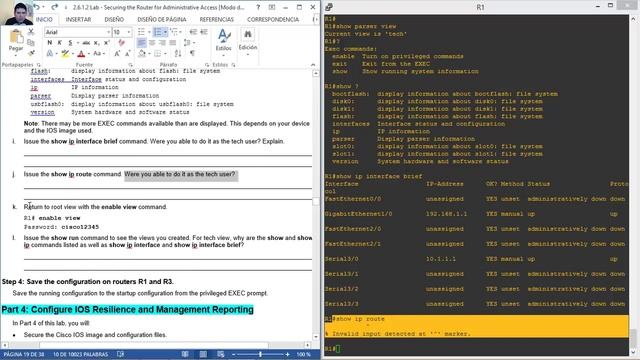Open the change case (Aa) menu

98,53
